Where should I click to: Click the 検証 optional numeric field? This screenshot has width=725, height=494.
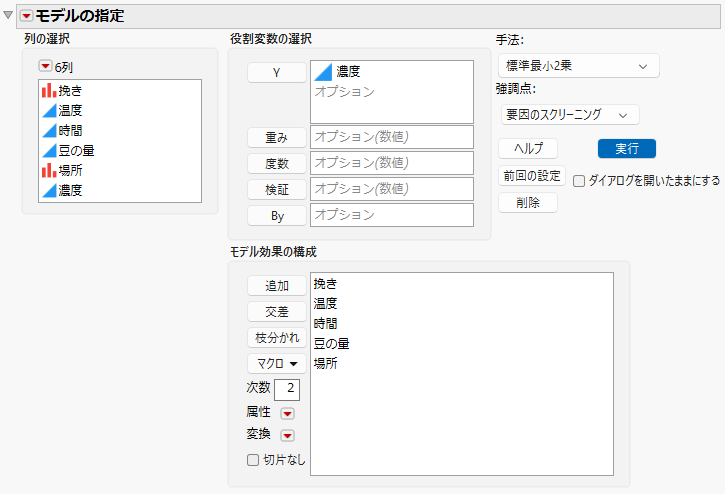point(392,189)
